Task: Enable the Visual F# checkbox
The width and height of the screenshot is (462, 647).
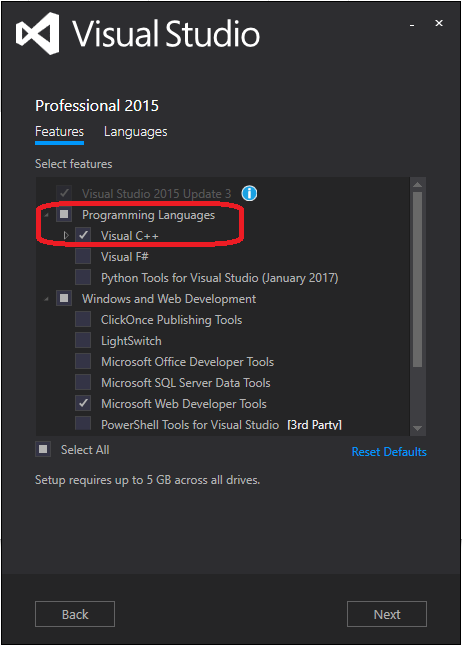Action: (83, 256)
